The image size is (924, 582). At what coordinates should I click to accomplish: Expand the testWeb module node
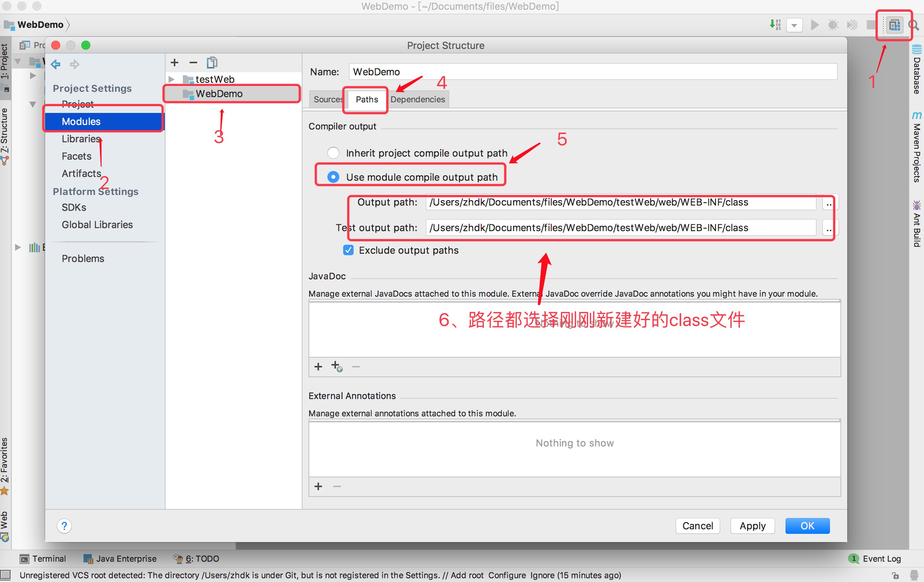point(172,79)
